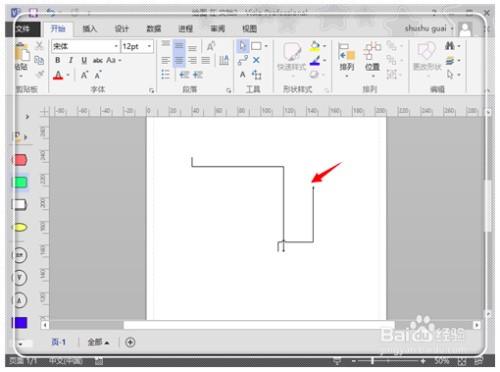Click the red shape in stencil sidebar

coord(20,160)
